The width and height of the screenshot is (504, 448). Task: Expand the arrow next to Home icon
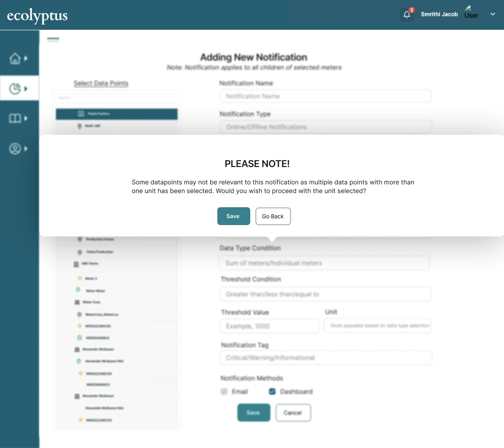click(x=26, y=58)
